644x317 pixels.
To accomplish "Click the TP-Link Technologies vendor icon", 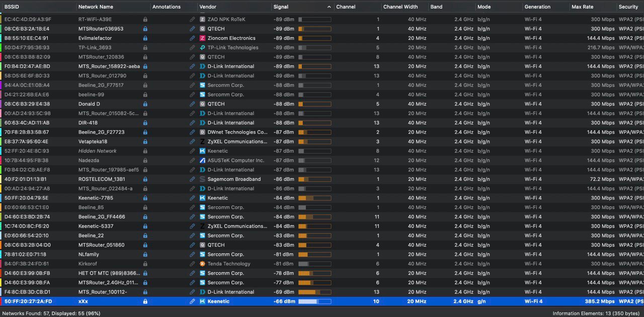I will pos(202,48).
